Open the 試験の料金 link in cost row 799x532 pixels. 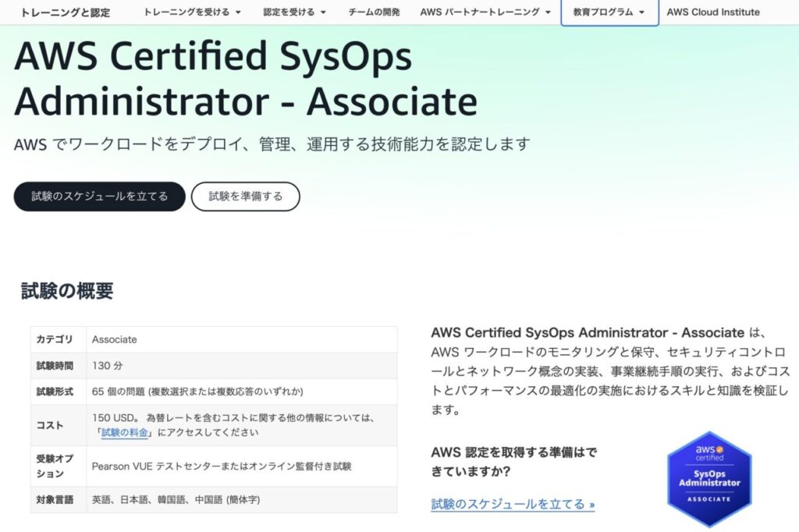point(125,433)
